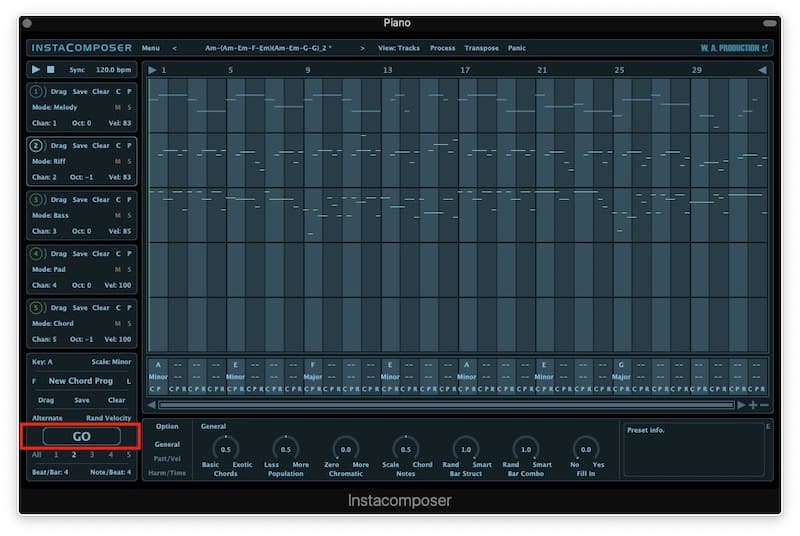Click Drag on track 1
Viewport: 800px width, 536px height.
click(x=59, y=92)
